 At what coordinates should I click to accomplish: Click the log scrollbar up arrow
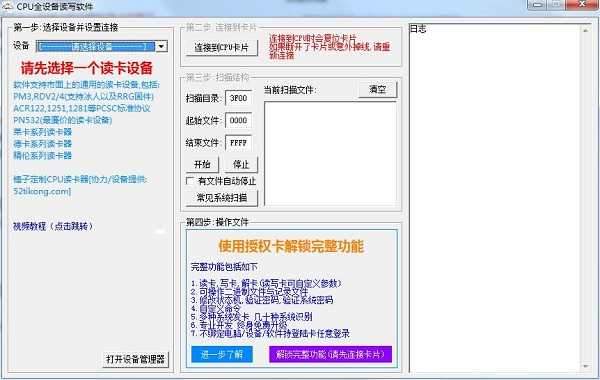[586, 30]
